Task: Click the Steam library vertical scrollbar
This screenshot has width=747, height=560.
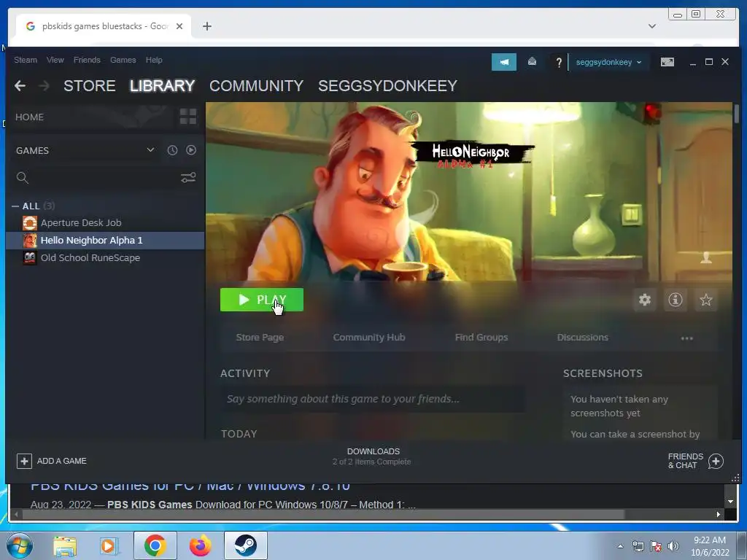Action: [737, 113]
